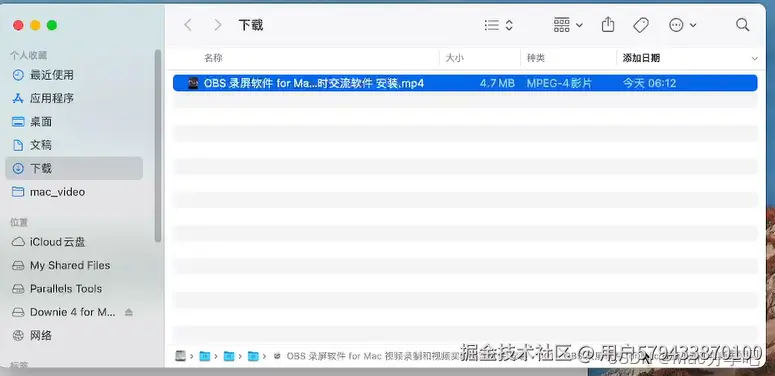The height and width of the screenshot is (376, 775).
Task: Click the 个人收藏 sidebar section header
Action: click(x=29, y=55)
